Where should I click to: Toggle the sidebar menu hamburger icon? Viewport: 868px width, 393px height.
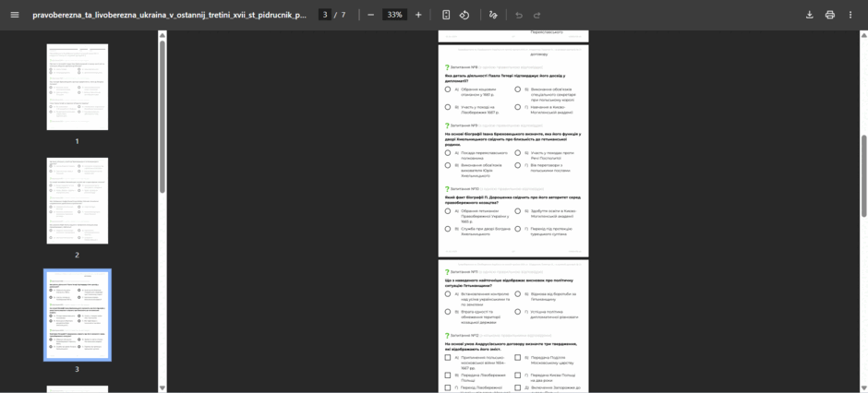(15, 15)
